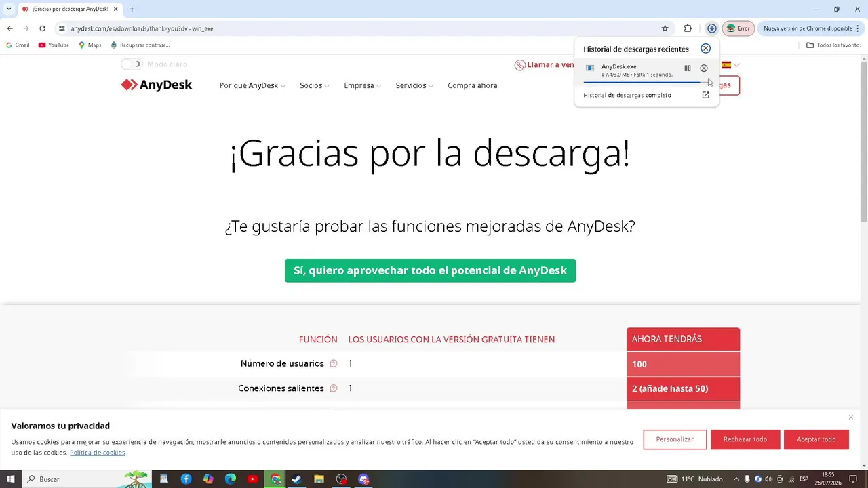Open Recuperar contraseña bookmark

click(140, 45)
